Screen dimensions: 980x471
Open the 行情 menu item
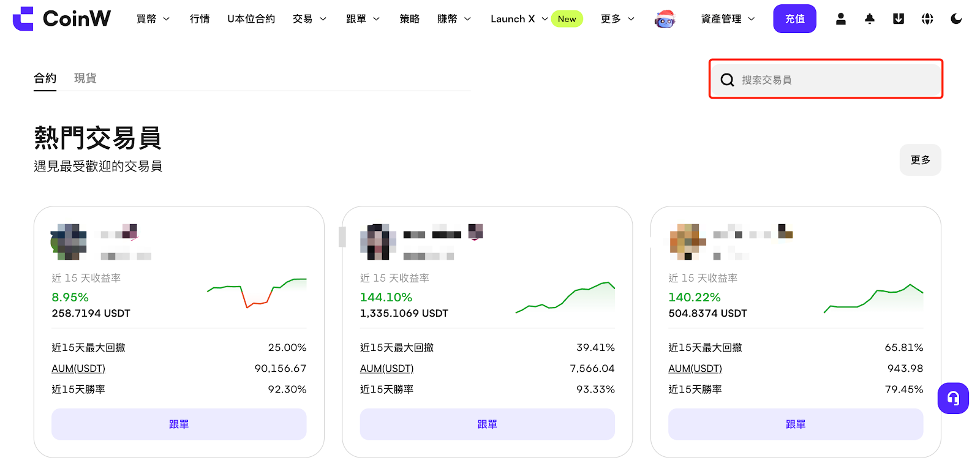(200, 19)
